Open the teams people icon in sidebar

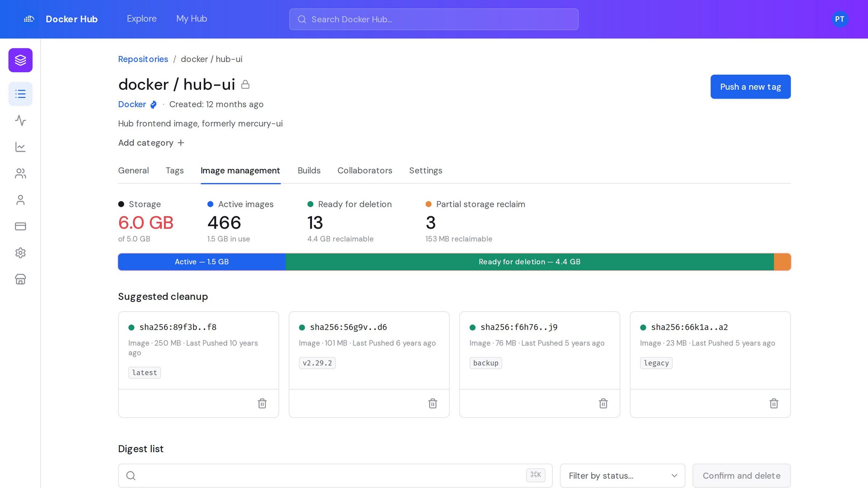[x=21, y=173]
